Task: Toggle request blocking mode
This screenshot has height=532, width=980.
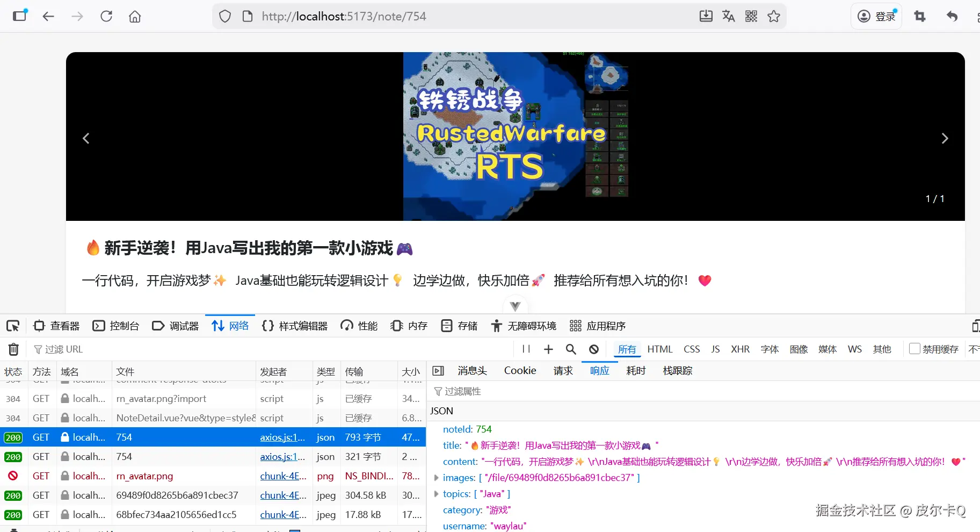Action: point(593,349)
